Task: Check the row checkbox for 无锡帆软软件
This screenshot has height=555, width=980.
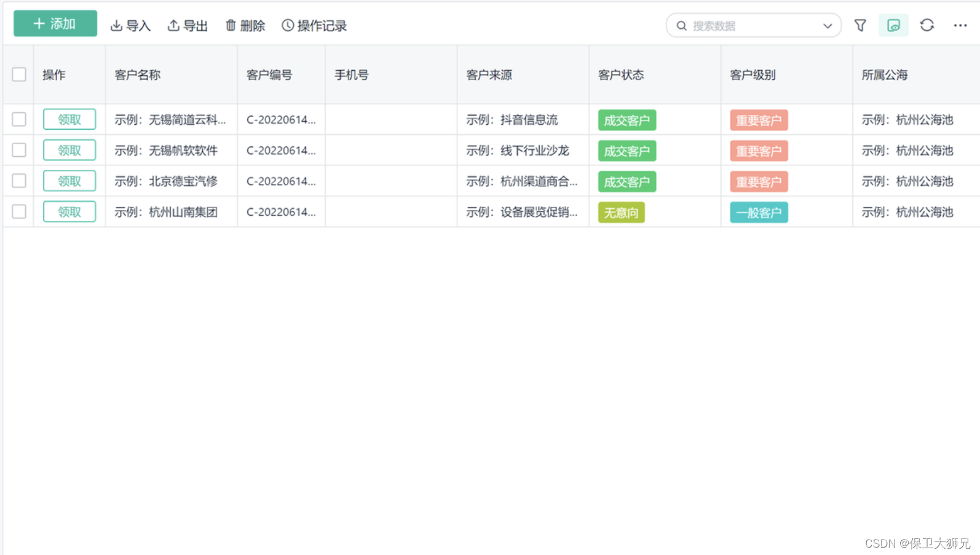Action: [19, 150]
